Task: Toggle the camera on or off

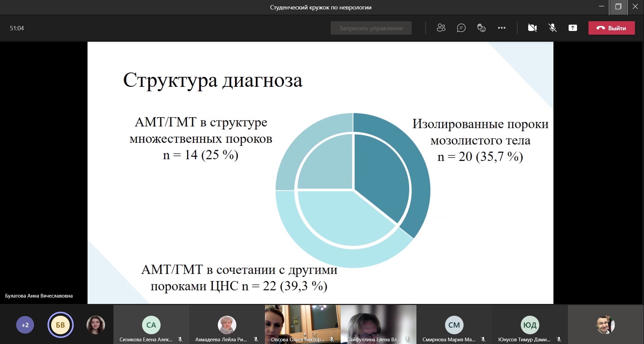Action: pyautogui.click(x=532, y=28)
